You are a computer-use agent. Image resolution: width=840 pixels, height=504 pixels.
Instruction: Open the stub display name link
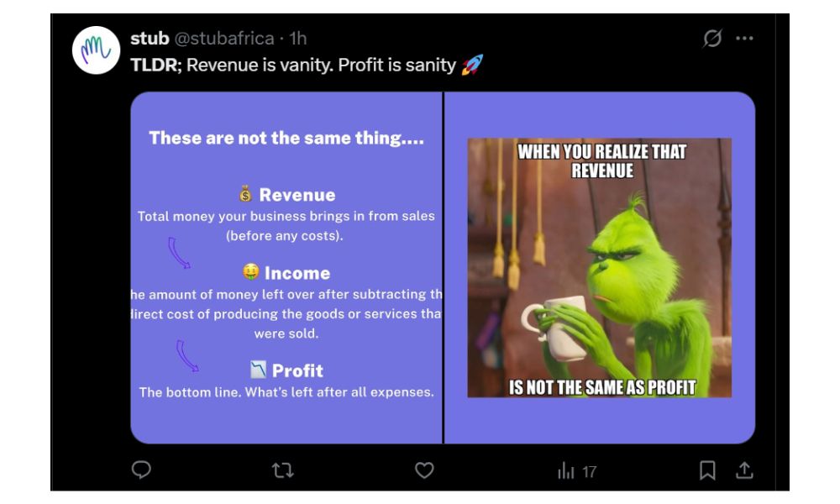(x=150, y=38)
